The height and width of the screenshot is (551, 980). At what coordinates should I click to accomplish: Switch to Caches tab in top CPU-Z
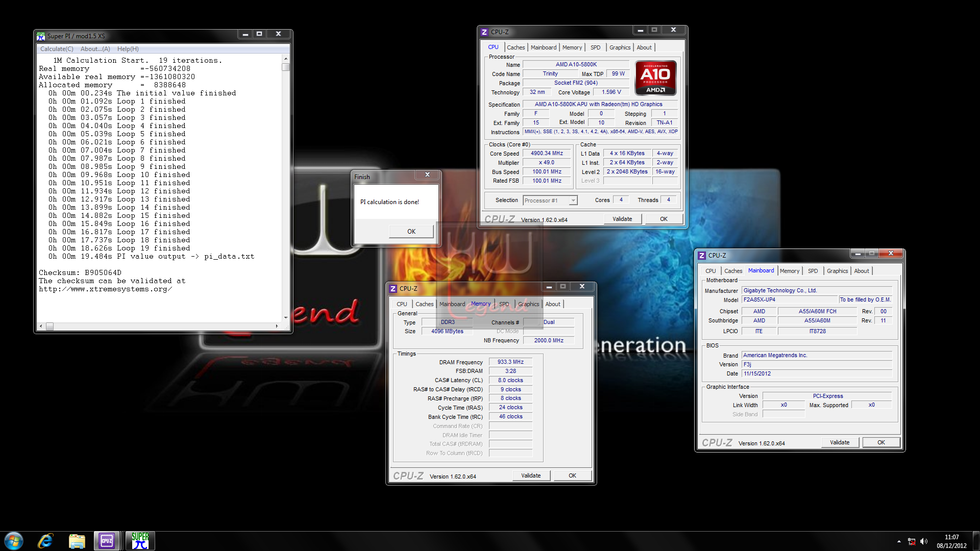click(x=516, y=47)
